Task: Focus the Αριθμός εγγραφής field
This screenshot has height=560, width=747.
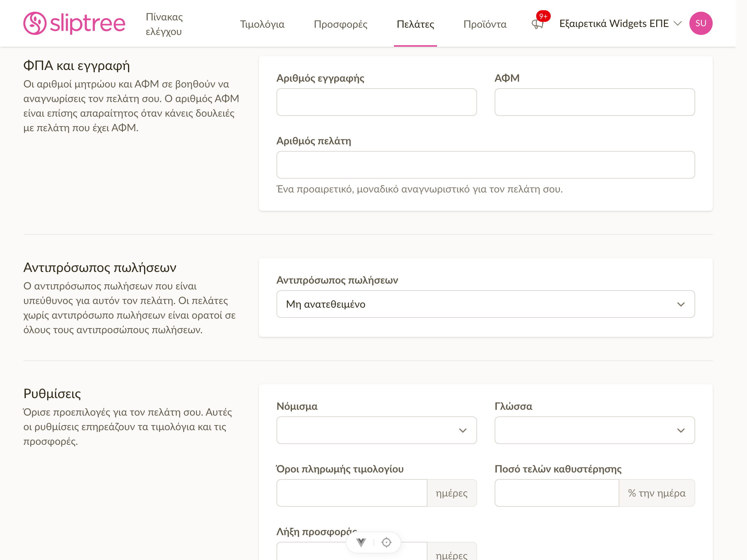Action: [376, 102]
